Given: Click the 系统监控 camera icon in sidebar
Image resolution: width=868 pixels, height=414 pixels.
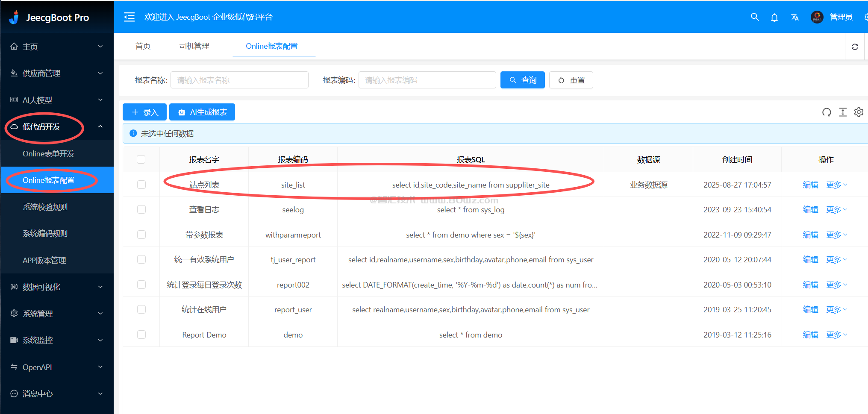Looking at the screenshot, I should [14, 340].
